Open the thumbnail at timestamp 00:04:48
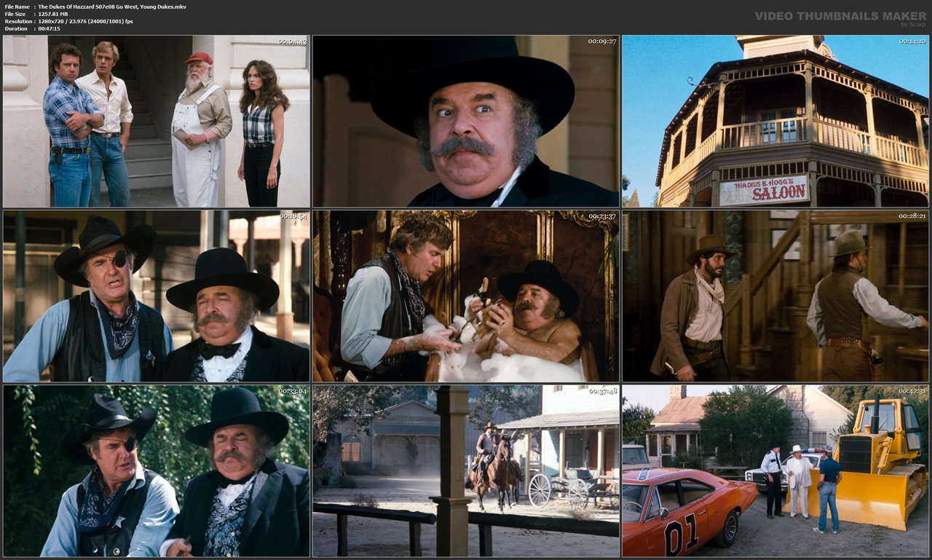The height and width of the screenshot is (560, 932). tap(157, 122)
